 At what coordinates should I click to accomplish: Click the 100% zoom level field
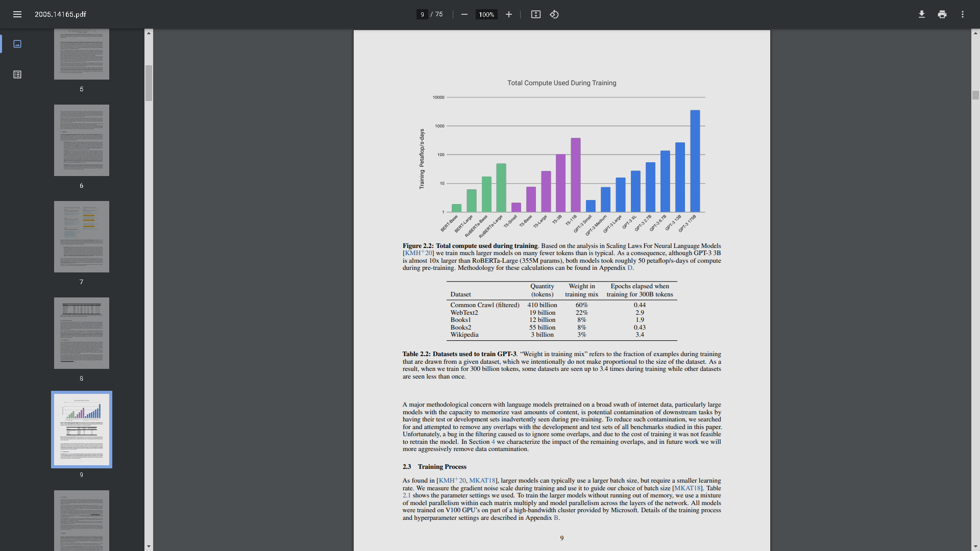click(x=486, y=14)
